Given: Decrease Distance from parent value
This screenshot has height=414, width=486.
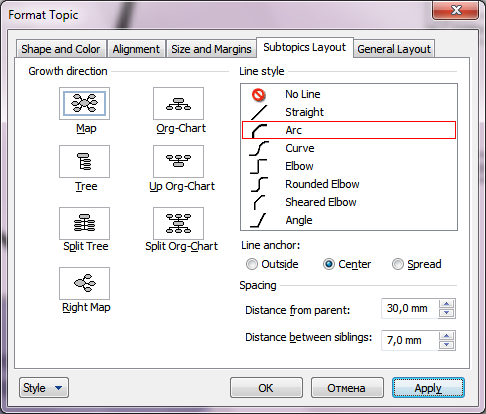Looking at the screenshot, I should [446, 313].
